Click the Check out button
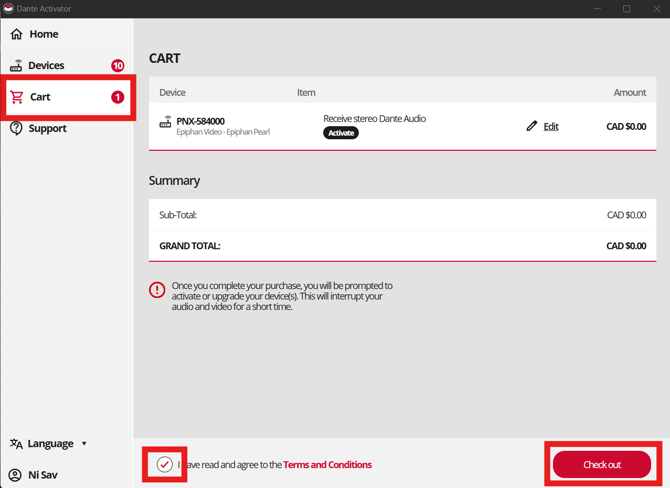This screenshot has width=670, height=488. [x=602, y=464]
